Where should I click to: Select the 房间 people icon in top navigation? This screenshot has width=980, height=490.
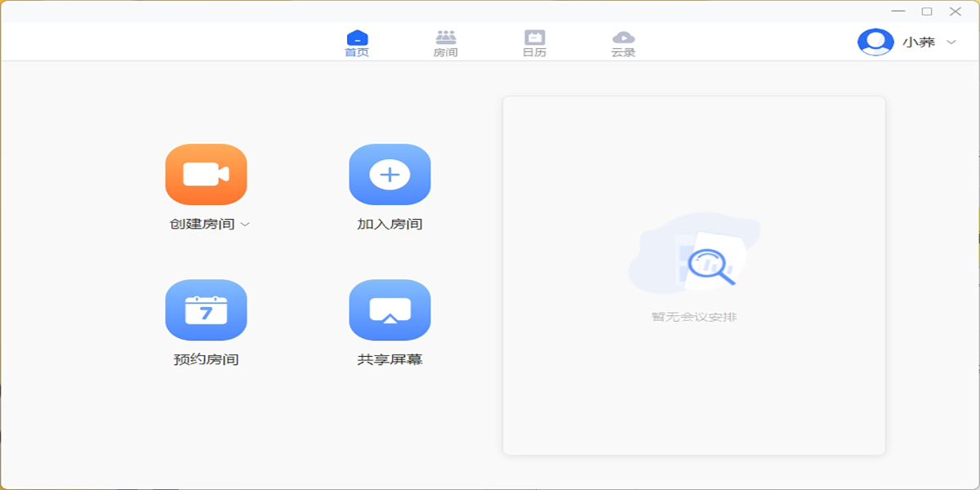pos(445,38)
